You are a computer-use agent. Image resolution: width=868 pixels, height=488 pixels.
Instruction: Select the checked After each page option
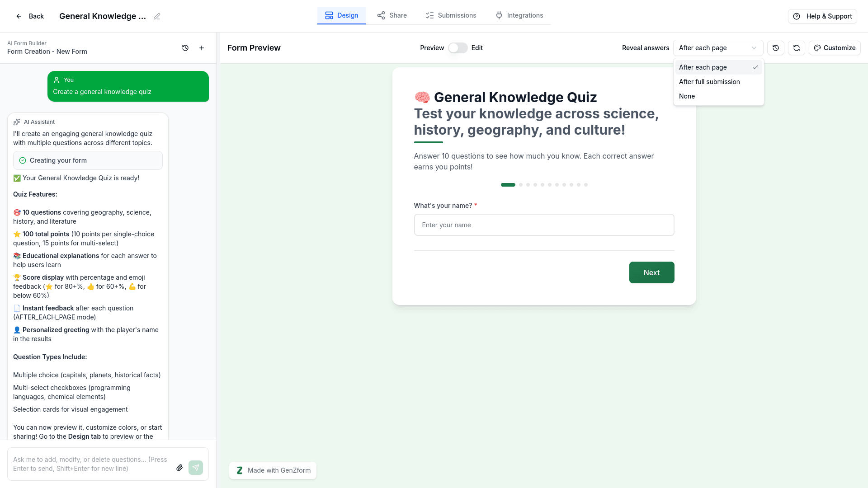click(x=702, y=67)
